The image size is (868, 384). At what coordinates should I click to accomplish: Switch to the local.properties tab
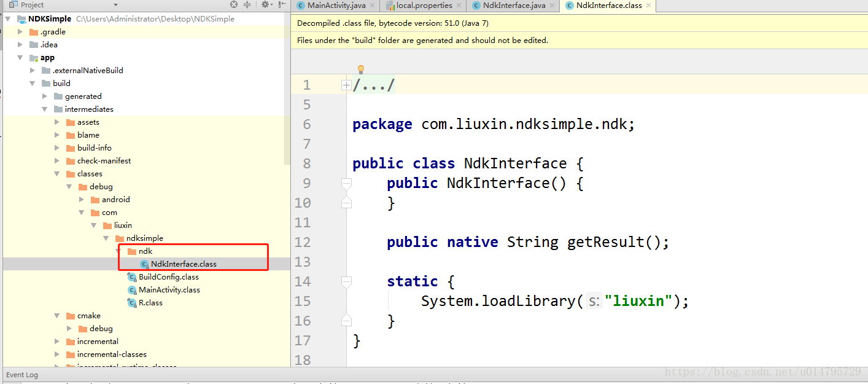coord(424,6)
